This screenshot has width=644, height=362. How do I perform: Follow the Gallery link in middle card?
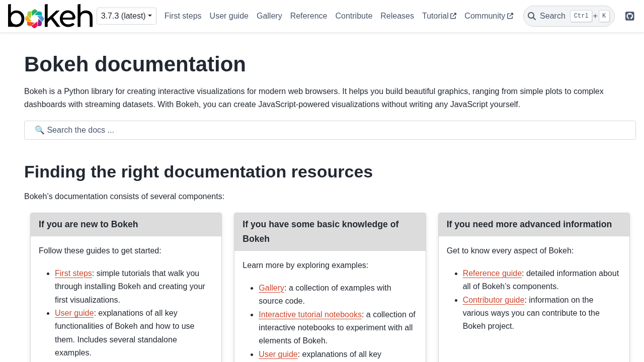click(271, 288)
